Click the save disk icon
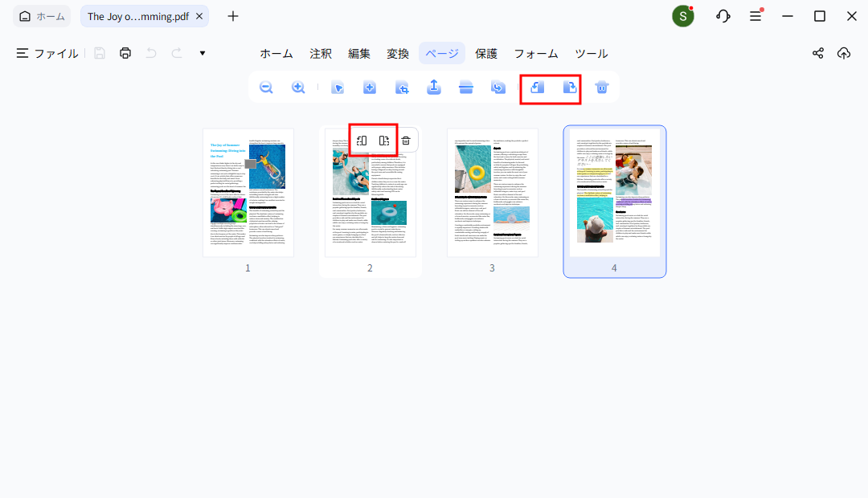Image resolution: width=868 pixels, height=498 pixels. [100, 53]
